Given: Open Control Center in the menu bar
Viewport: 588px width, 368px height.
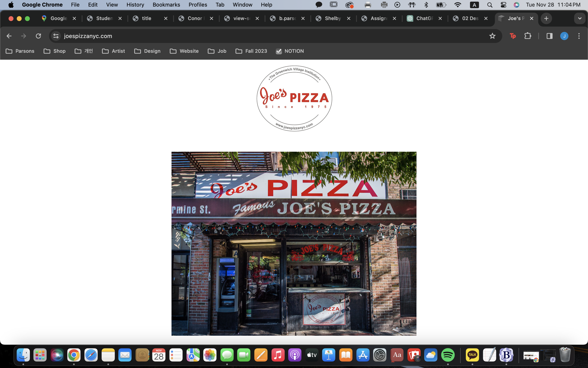Looking at the screenshot, I should 503,5.
